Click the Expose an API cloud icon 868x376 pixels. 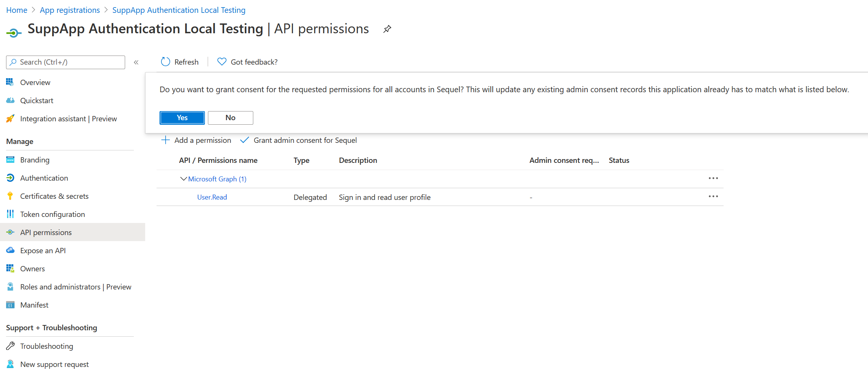click(x=10, y=250)
